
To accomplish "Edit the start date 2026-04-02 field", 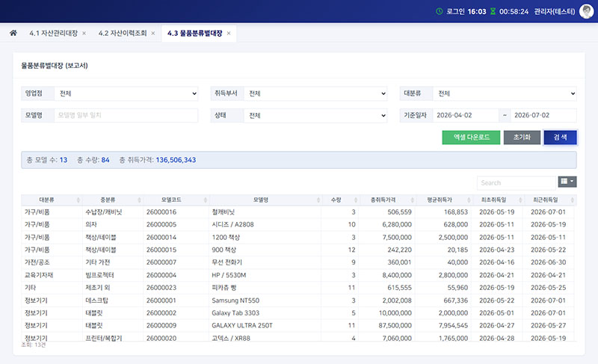I will (466, 115).
